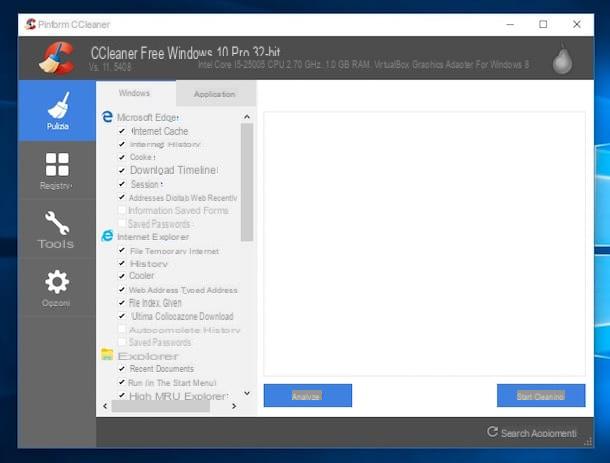Image resolution: width=610 pixels, height=463 pixels.
Task: Click the High MRU Explorer entry
Action: pyautogui.click(x=178, y=396)
